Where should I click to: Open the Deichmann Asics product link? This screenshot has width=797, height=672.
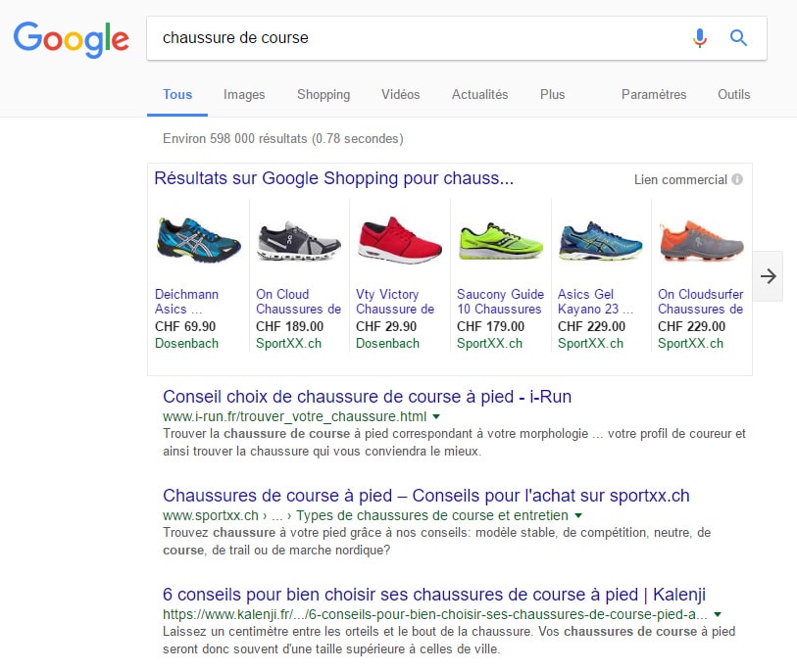[x=186, y=302]
